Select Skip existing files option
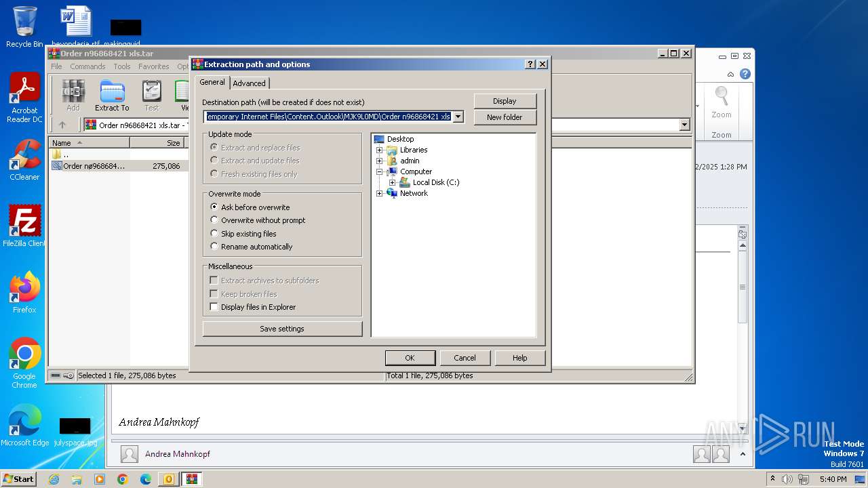 point(243,234)
